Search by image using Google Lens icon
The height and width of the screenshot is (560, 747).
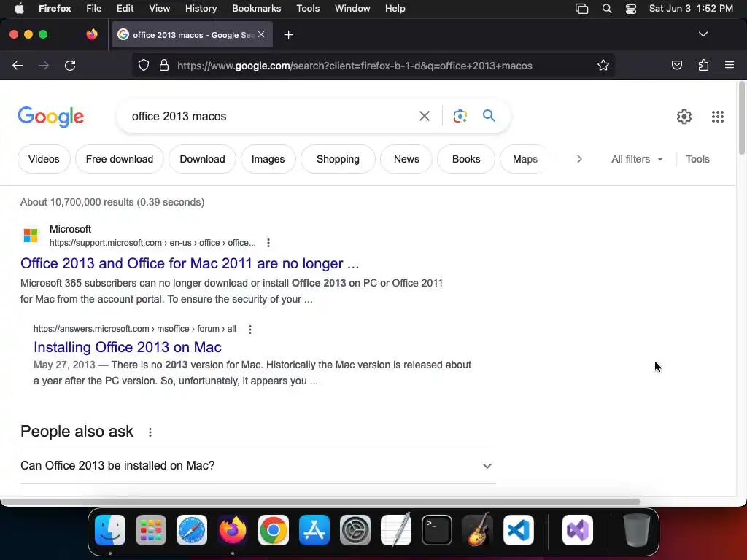[460, 116]
